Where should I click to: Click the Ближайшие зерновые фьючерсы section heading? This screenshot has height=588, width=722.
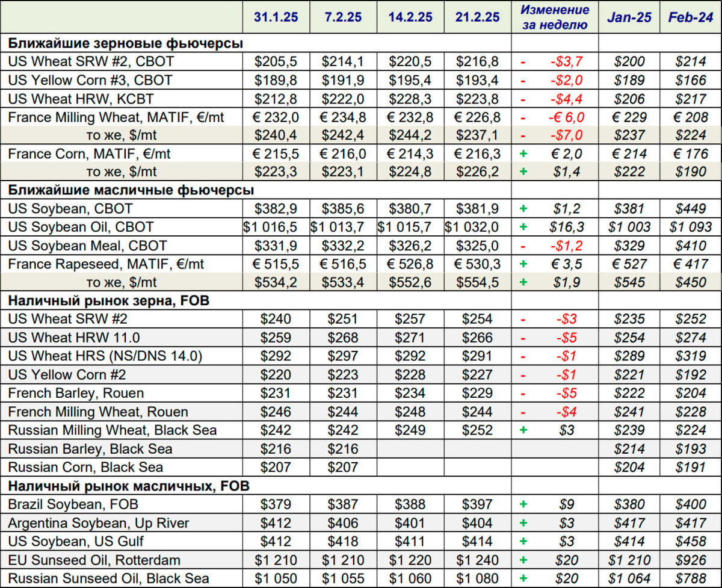pyautogui.click(x=126, y=43)
